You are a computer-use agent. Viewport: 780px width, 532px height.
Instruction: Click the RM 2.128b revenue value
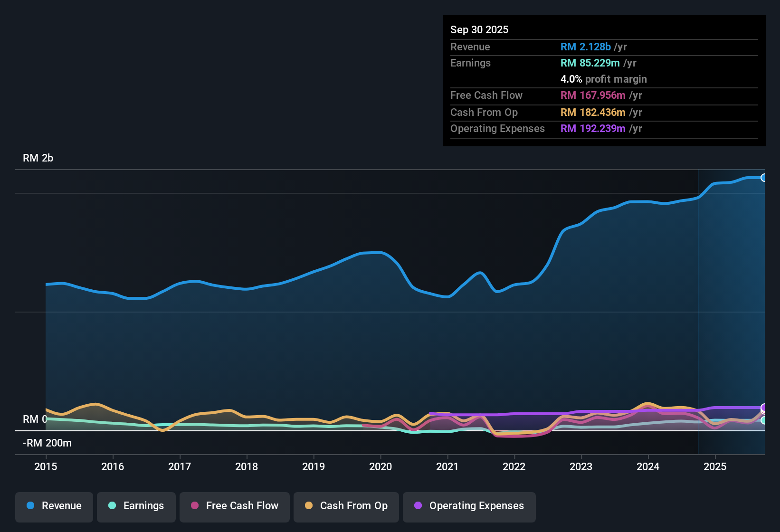coord(585,47)
